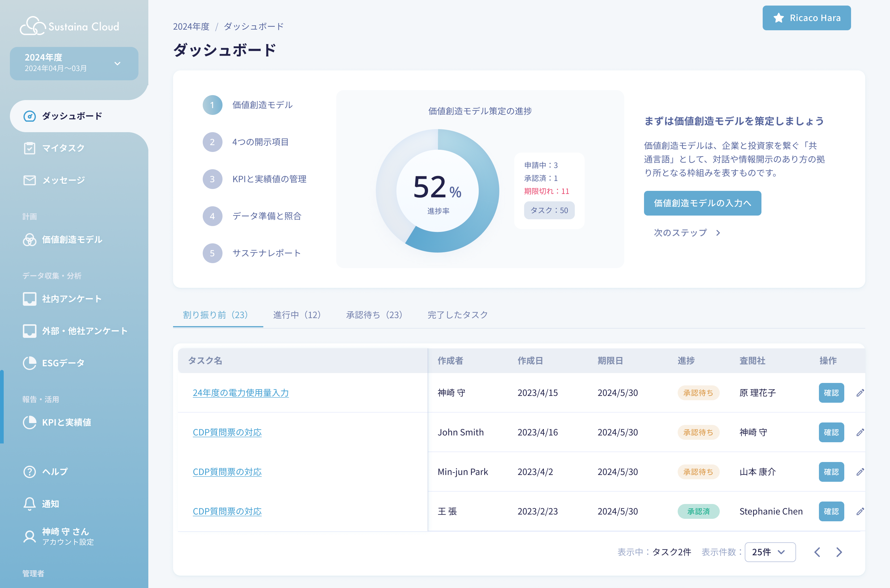Click the 52% progress donut chart
This screenshot has width=890, height=588.
point(437,191)
